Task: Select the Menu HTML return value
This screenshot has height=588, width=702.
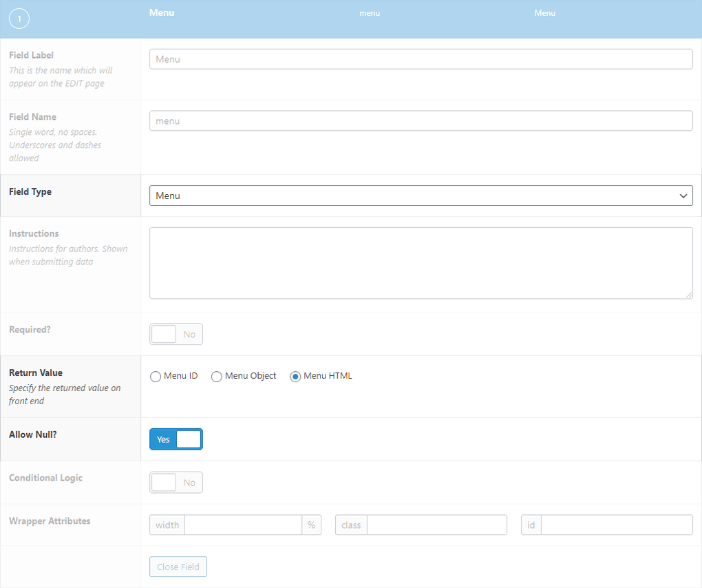Action: point(295,376)
